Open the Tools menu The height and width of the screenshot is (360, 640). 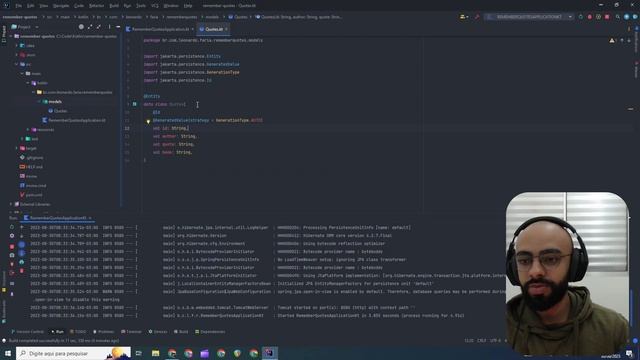pyautogui.click(x=141, y=6)
